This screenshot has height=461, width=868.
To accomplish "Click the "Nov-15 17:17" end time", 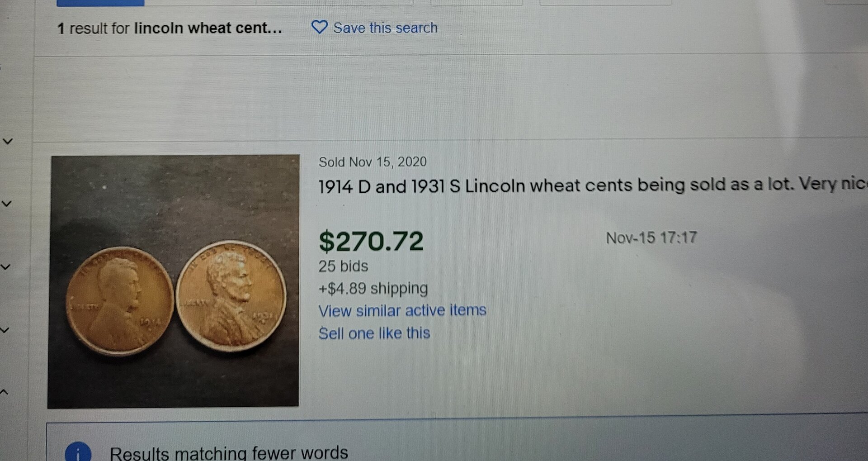I will [651, 238].
